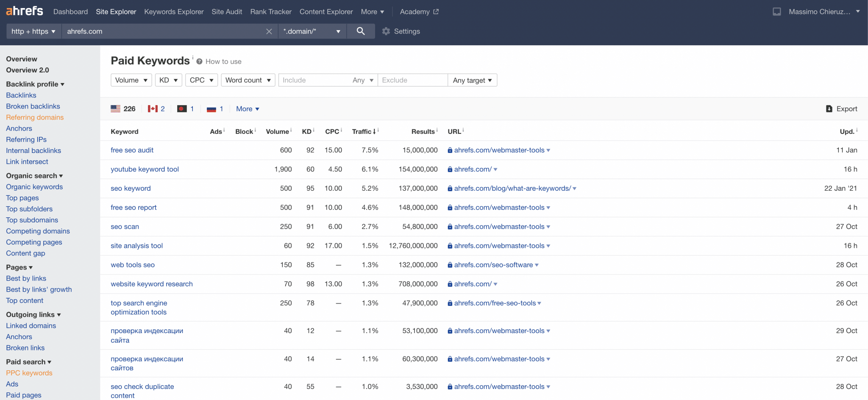Click info icon next to Ads column

click(x=224, y=130)
